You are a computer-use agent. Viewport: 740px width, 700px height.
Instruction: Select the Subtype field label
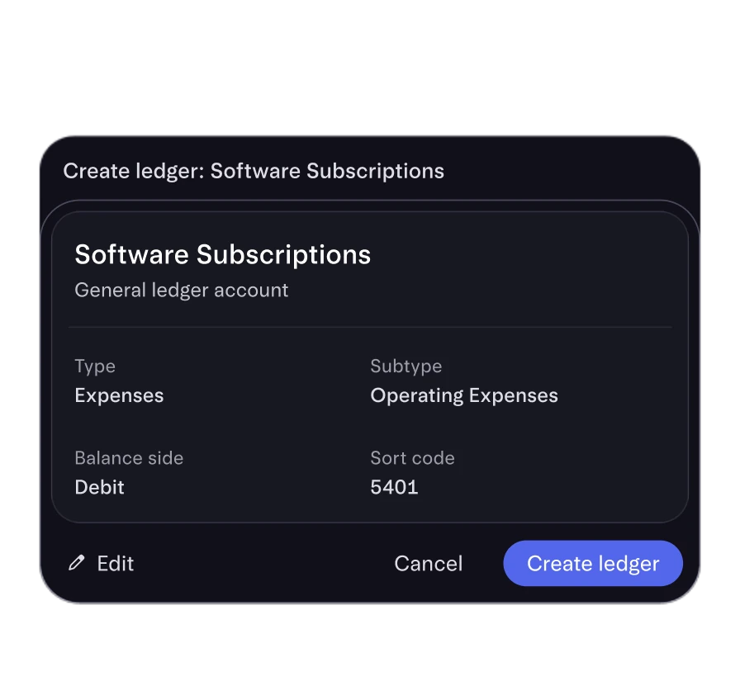(406, 367)
